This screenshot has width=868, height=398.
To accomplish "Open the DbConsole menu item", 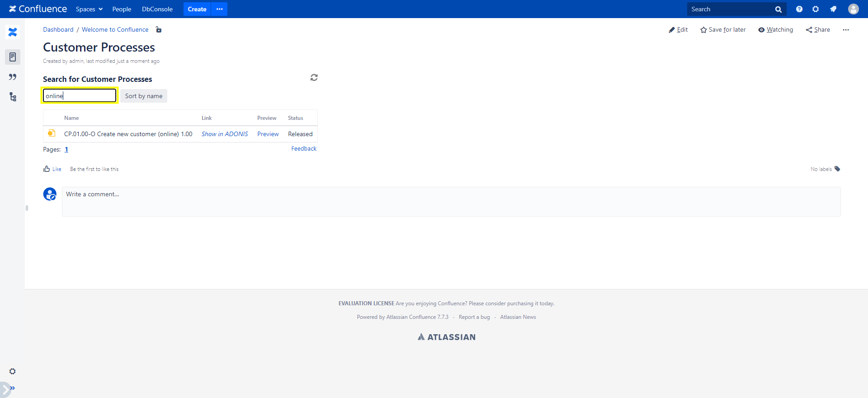I will (157, 9).
